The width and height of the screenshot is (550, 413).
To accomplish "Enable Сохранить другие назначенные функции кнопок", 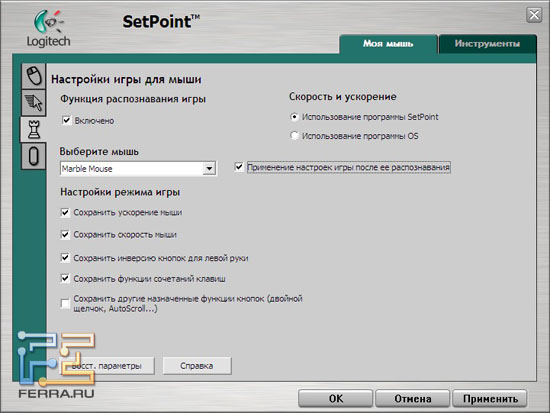I will pyautogui.click(x=65, y=303).
